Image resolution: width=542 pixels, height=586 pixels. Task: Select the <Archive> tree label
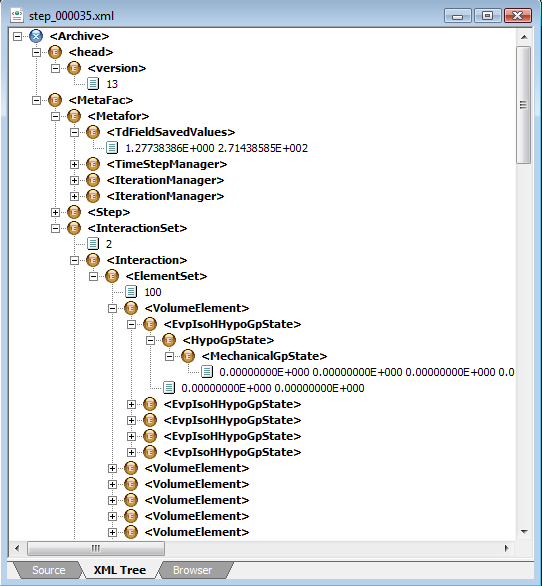79,36
